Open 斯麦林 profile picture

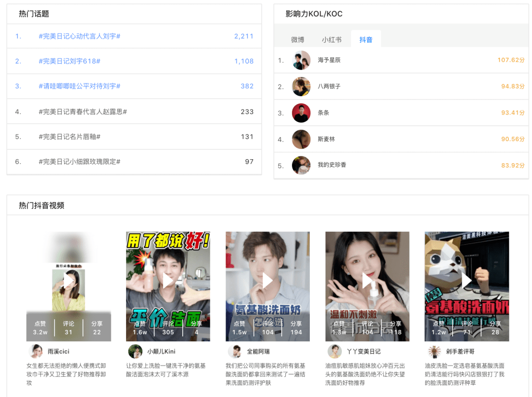(x=301, y=140)
